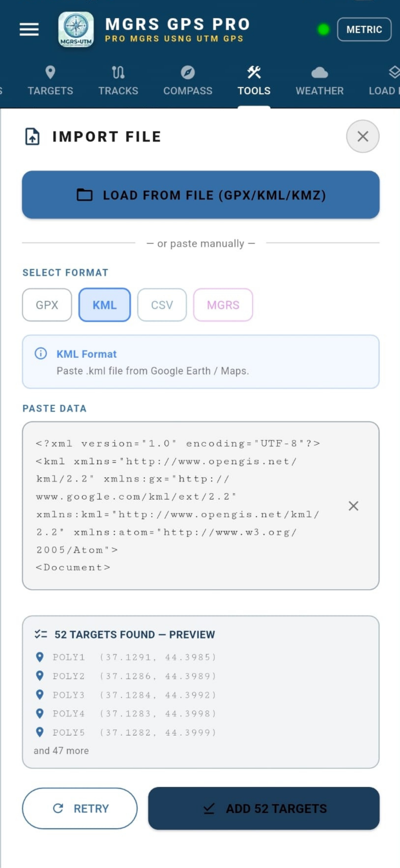This screenshot has height=868, width=400.
Task: Close the Import File panel
Action: click(363, 136)
